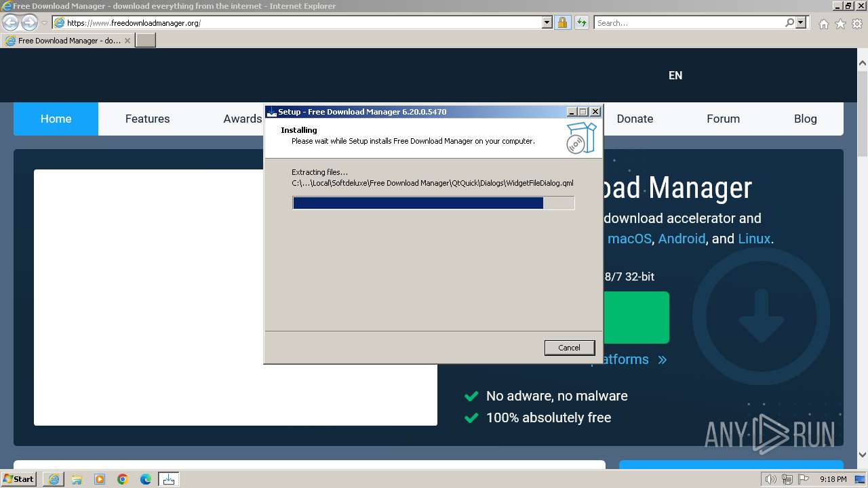Click the large download arrow graphic

click(x=761, y=317)
